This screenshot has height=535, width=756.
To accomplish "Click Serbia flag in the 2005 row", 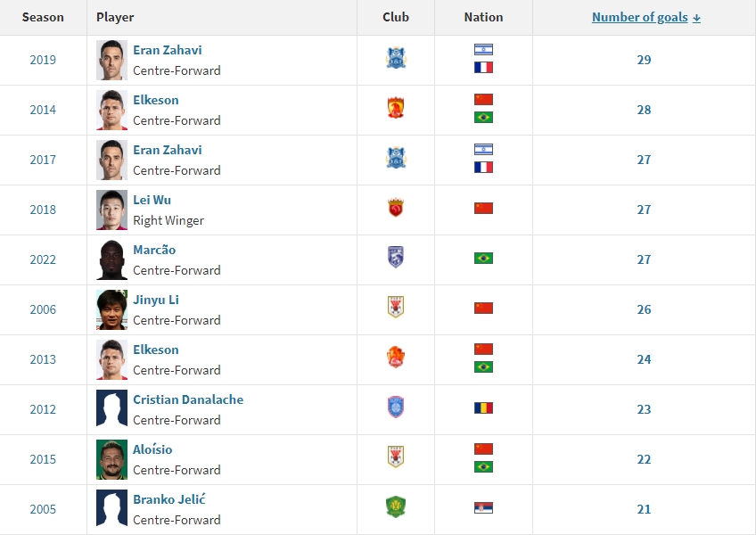I will (x=483, y=508).
